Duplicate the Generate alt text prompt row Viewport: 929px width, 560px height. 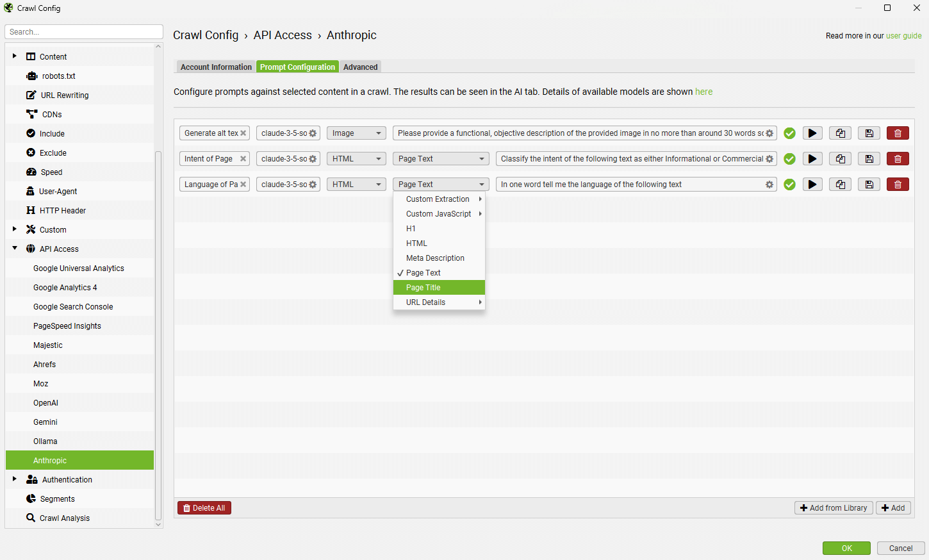(840, 133)
